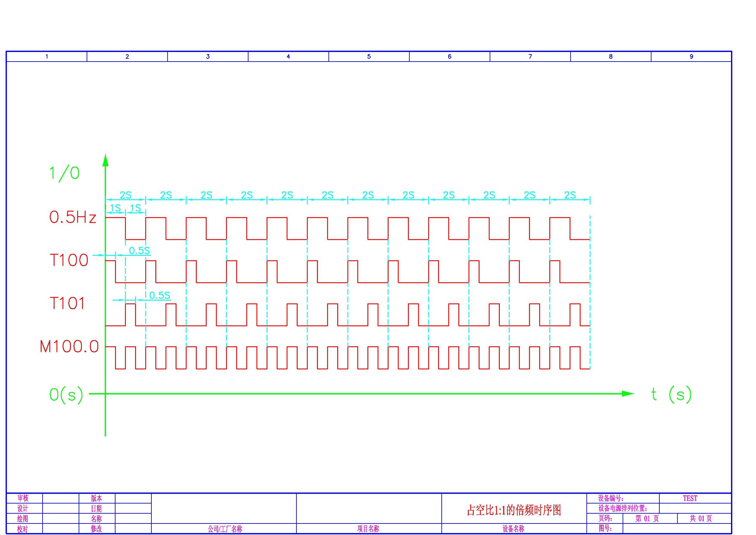Click the T100 waveform label
This screenshot has width=756, height=535.
(x=69, y=260)
